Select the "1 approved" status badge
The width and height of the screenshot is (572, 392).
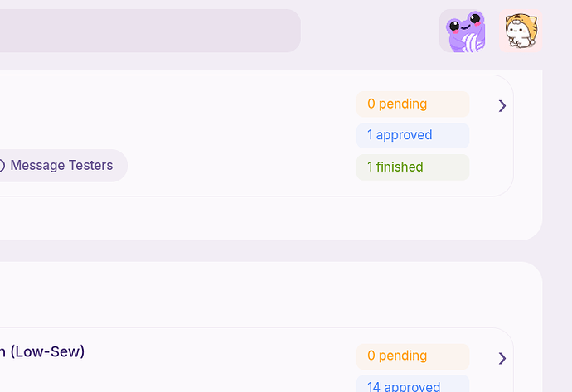(x=413, y=135)
